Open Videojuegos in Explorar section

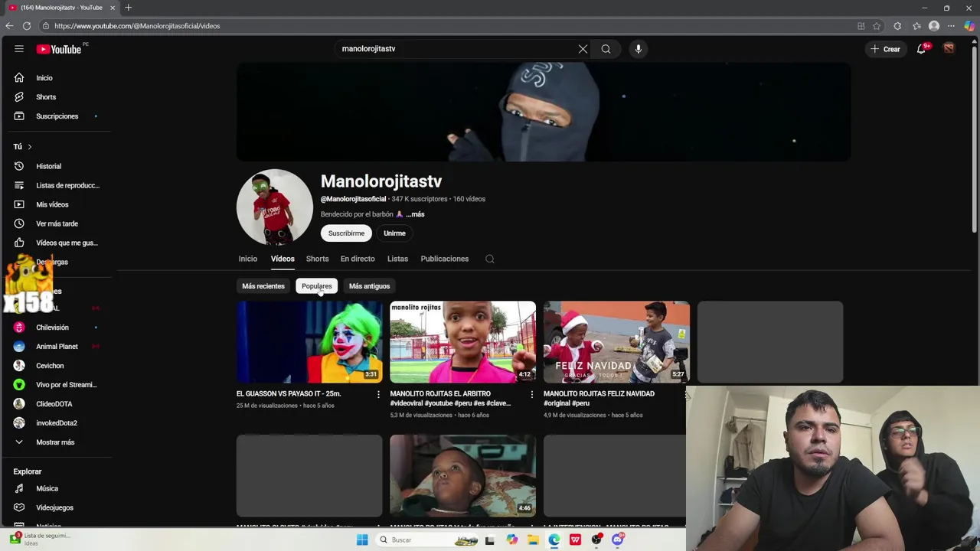[x=55, y=507]
